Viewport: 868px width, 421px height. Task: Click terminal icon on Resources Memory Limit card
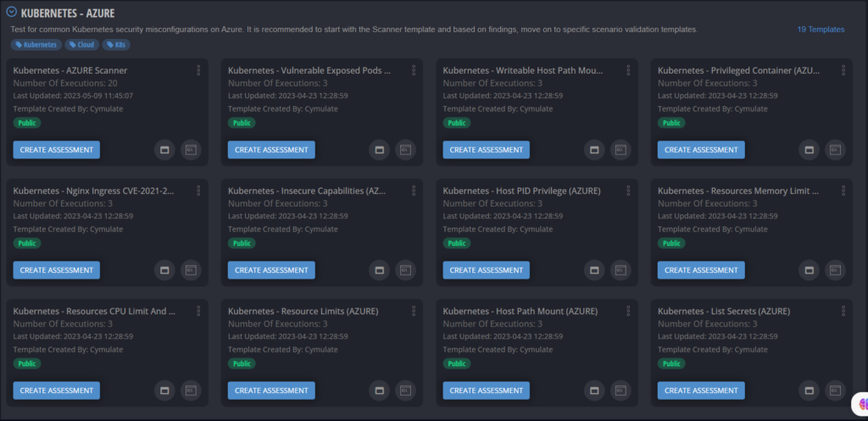pos(836,270)
